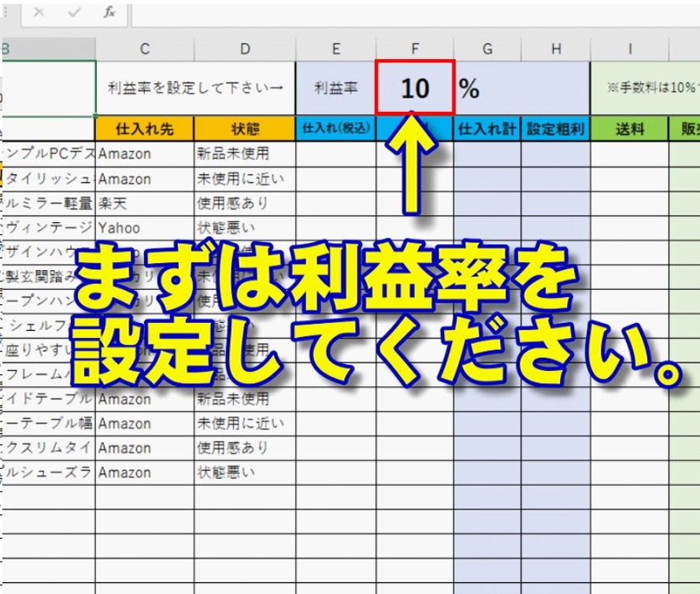Click the formula bar cancel X icon

[39, 12]
